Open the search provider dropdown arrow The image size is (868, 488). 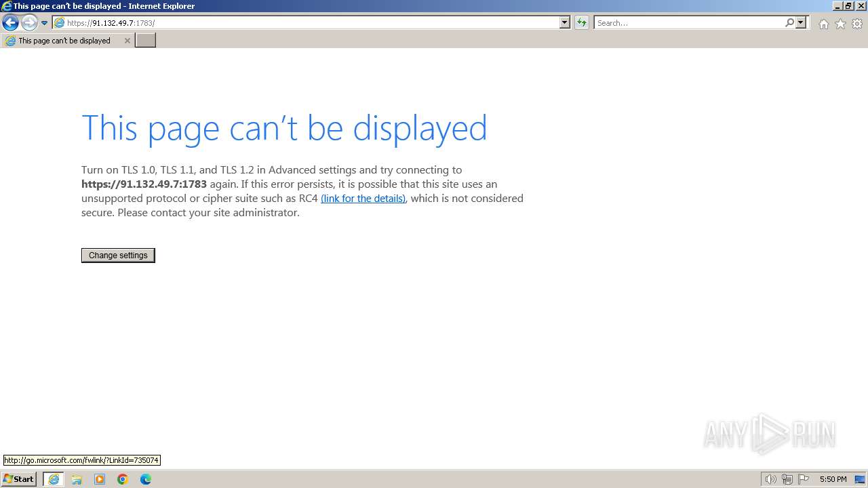[801, 22]
